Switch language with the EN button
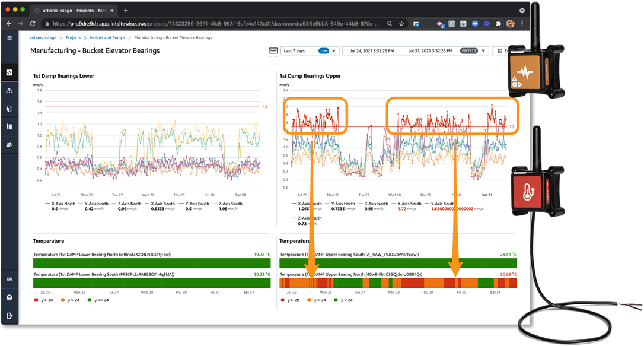The height and width of the screenshot is (346, 644). pos(9,280)
